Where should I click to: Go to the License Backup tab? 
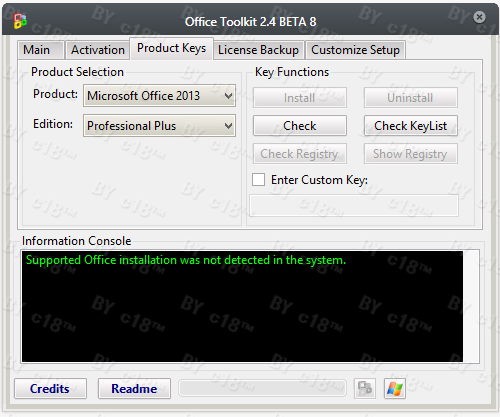pyautogui.click(x=258, y=50)
